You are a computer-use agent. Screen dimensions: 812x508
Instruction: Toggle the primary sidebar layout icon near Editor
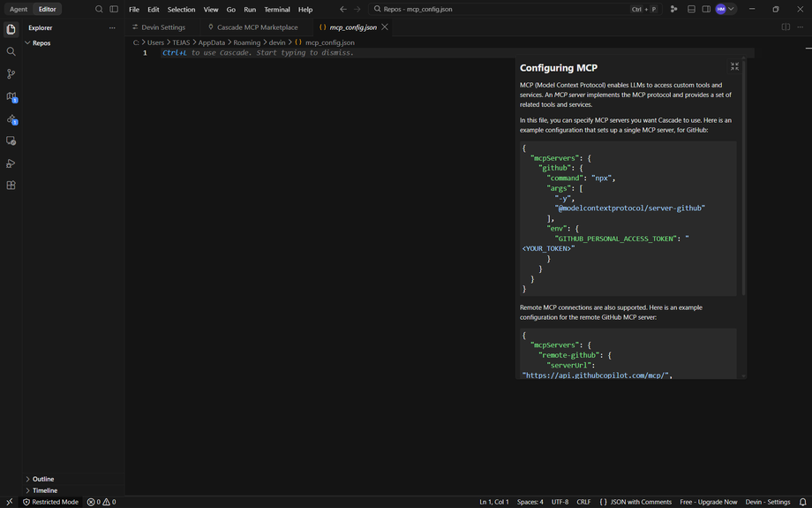(113, 10)
